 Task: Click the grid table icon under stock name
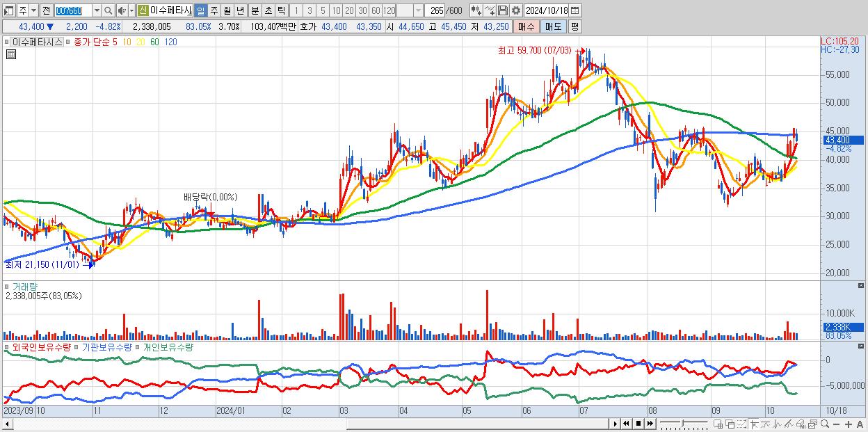pyautogui.click(x=11, y=54)
